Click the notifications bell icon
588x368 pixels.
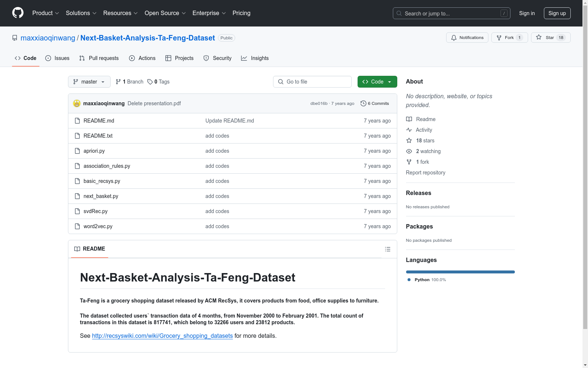(454, 38)
